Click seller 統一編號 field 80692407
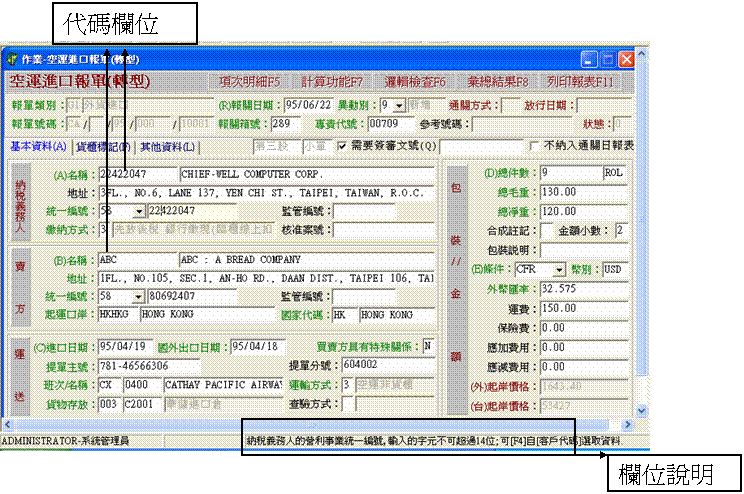Screen dimensions: 744x494 (x=192, y=296)
